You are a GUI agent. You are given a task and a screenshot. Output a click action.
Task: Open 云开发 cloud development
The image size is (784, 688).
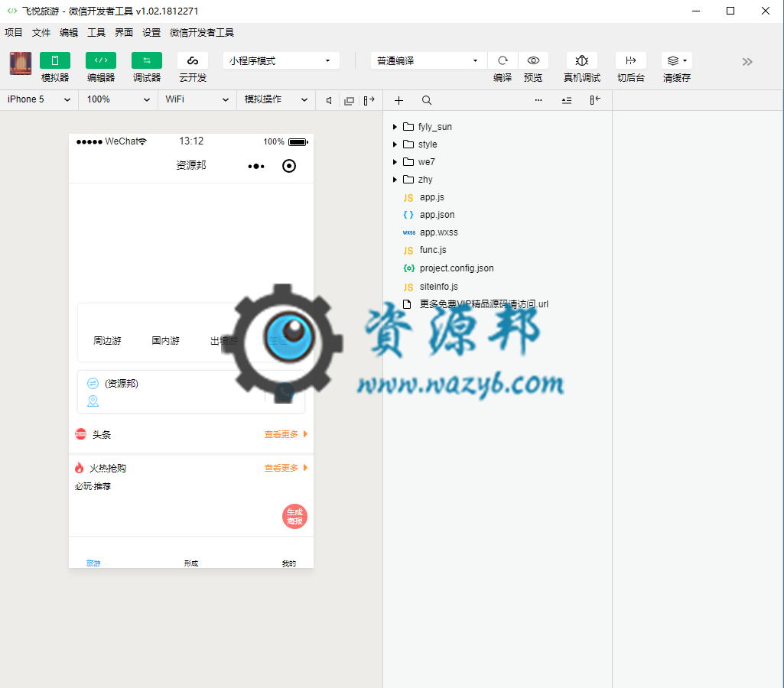[193, 60]
